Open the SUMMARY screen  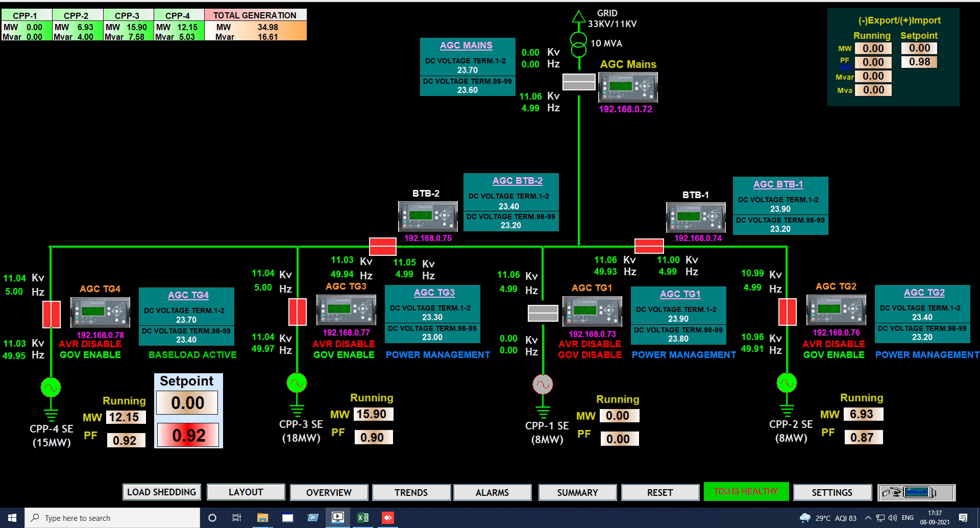(x=577, y=493)
